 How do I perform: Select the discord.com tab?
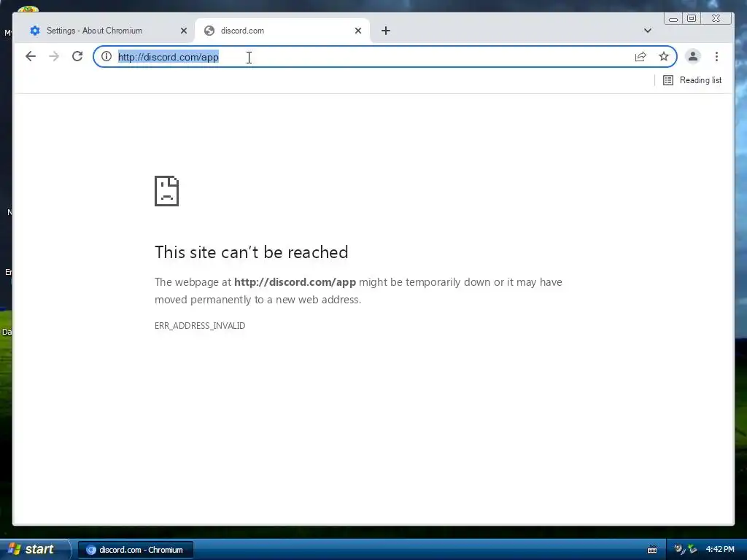click(x=281, y=31)
